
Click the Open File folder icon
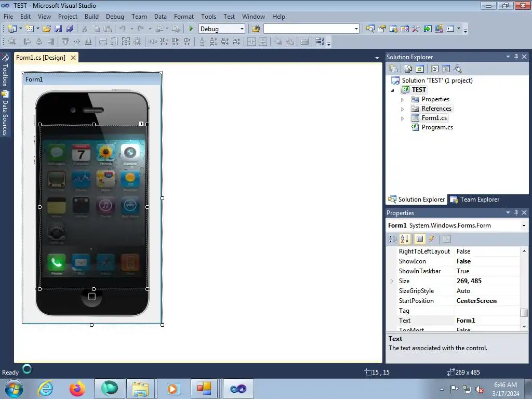[x=47, y=29]
